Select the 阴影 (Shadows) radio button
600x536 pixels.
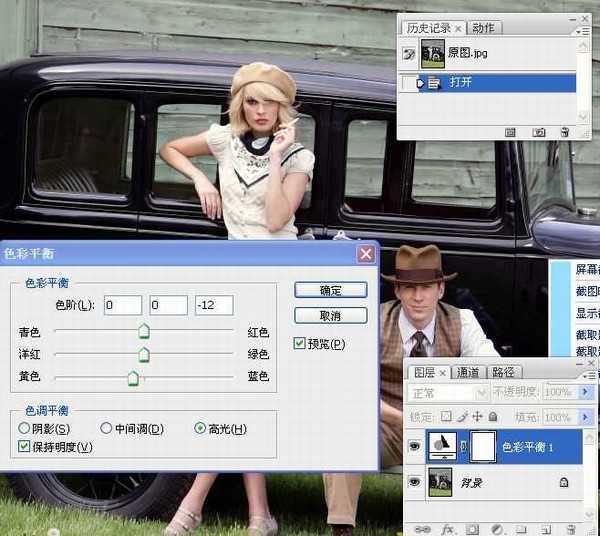click(x=25, y=429)
